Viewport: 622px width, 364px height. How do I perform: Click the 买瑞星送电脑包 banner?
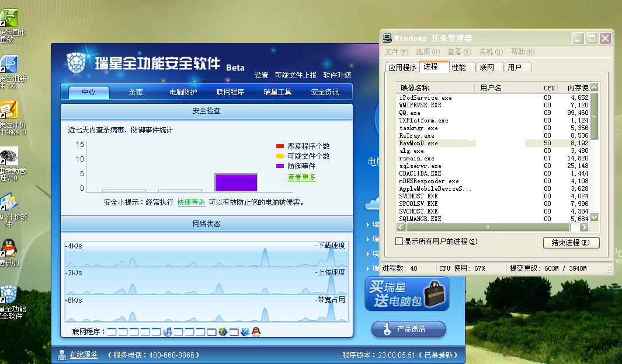(407, 293)
